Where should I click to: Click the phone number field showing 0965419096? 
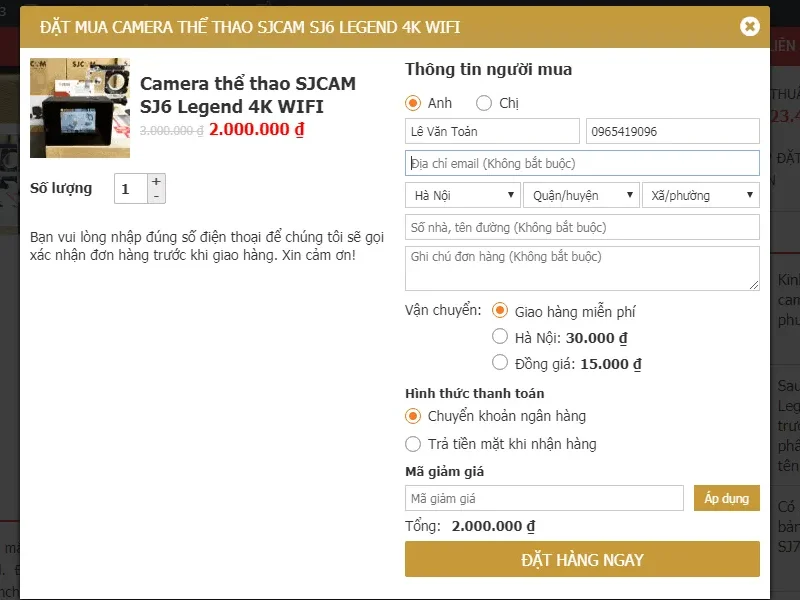(x=671, y=130)
